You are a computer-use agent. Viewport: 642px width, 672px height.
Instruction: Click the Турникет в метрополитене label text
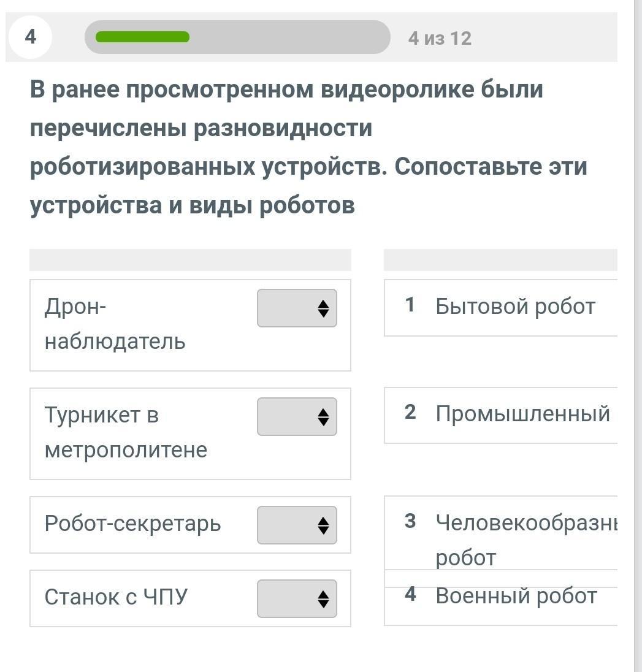coord(126,432)
